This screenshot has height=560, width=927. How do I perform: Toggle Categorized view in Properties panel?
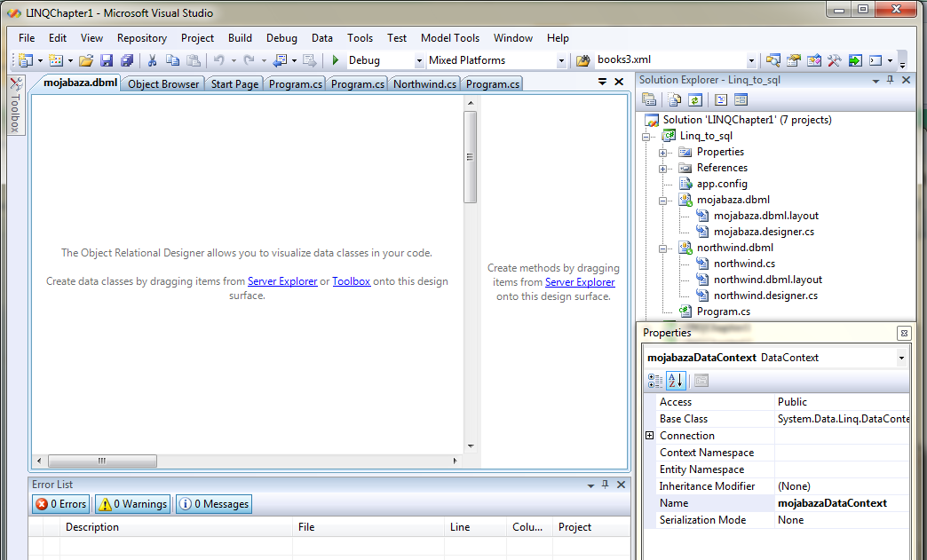click(x=655, y=381)
